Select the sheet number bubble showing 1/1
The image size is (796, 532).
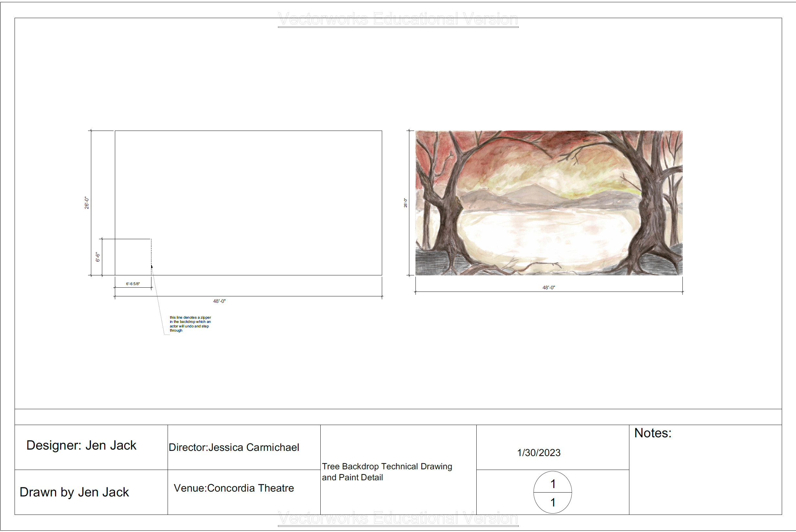pyautogui.click(x=553, y=492)
